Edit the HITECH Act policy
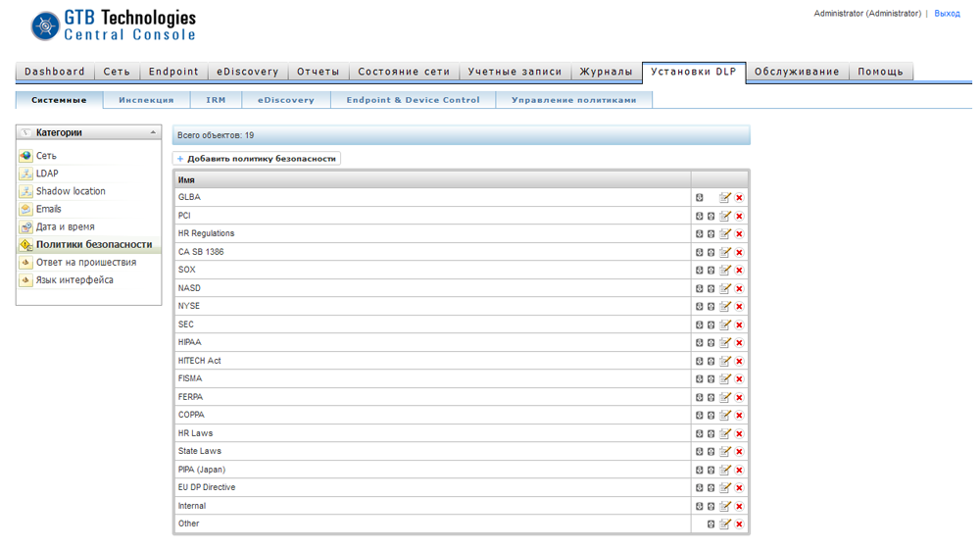This screenshot has height=548, width=980. pos(725,361)
